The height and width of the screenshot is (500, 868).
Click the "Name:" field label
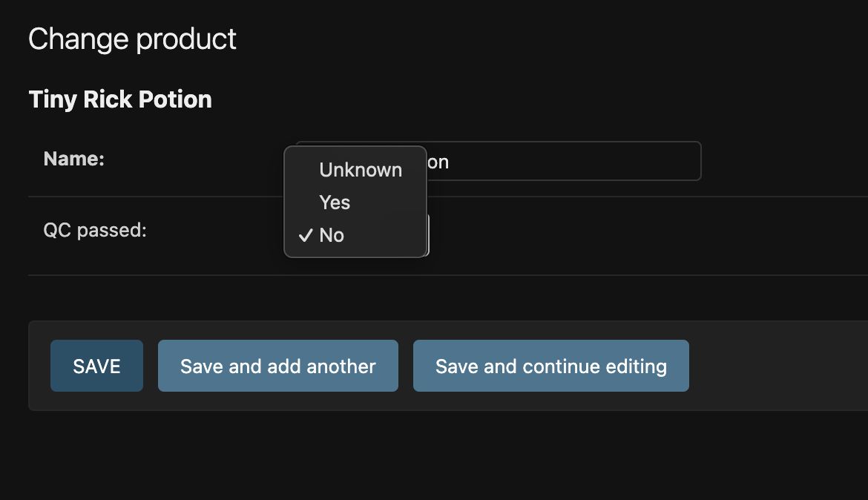coord(74,159)
